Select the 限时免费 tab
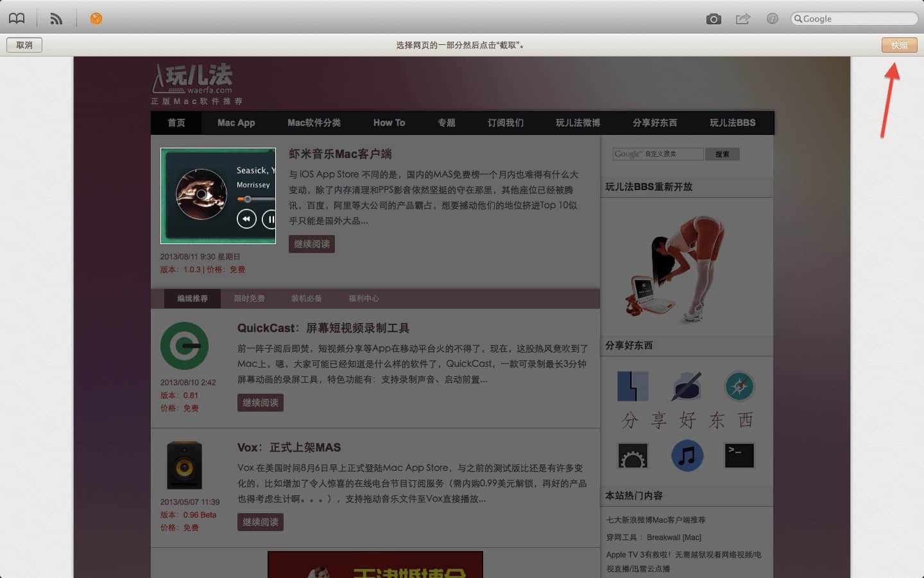The height and width of the screenshot is (578, 924). 249,299
